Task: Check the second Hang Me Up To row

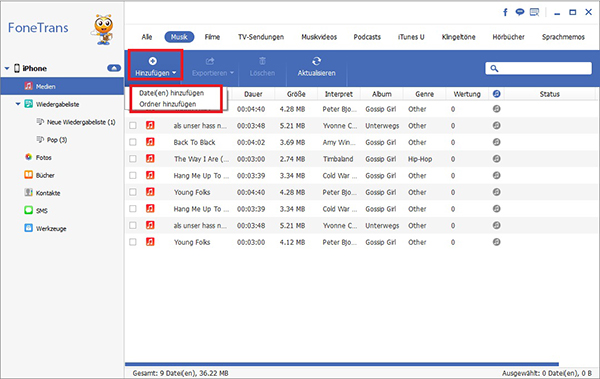Action: [x=133, y=209]
